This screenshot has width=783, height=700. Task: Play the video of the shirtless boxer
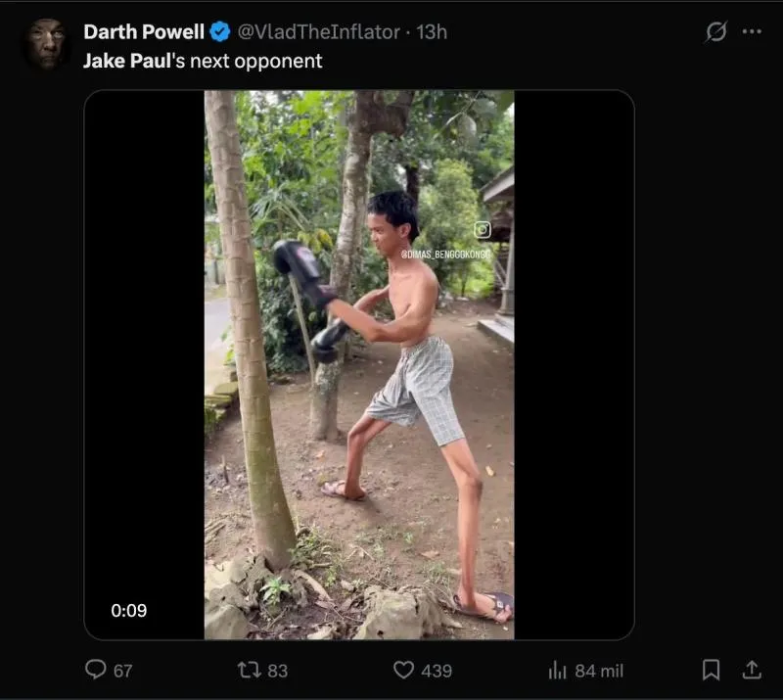tap(359, 364)
